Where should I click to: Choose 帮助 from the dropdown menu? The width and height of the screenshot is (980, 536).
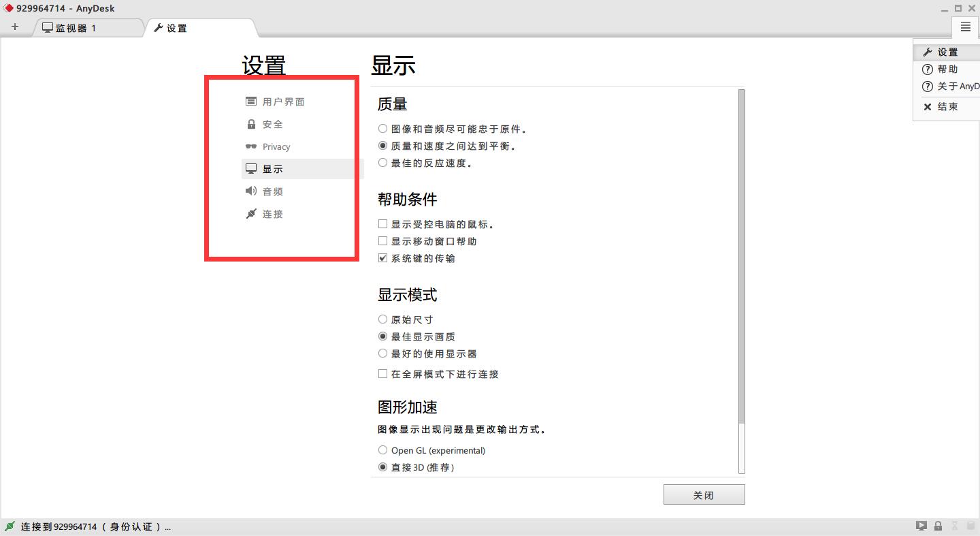(x=947, y=69)
